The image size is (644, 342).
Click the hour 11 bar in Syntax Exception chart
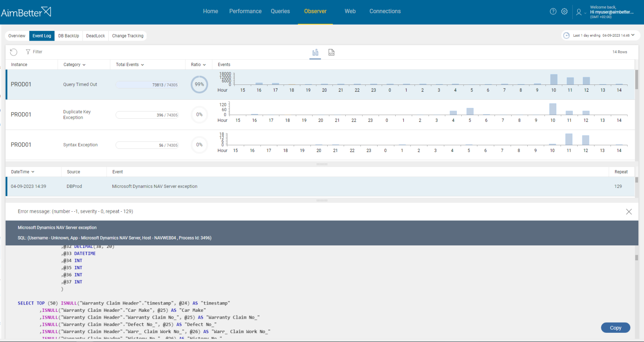click(569, 139)
